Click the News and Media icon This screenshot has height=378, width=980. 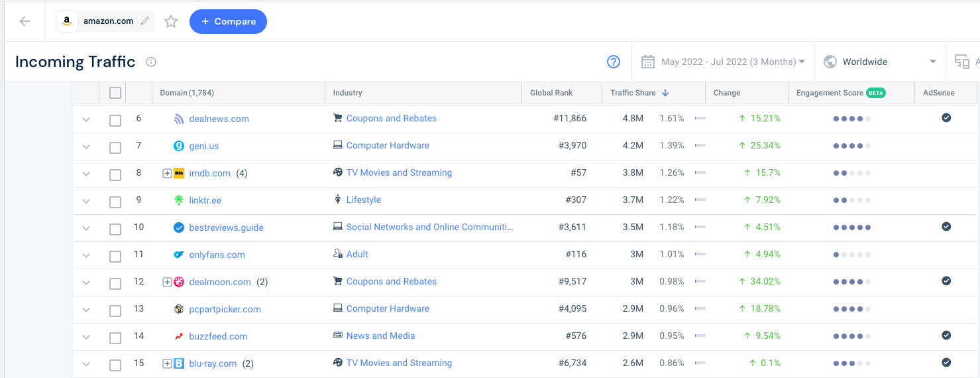338,336
